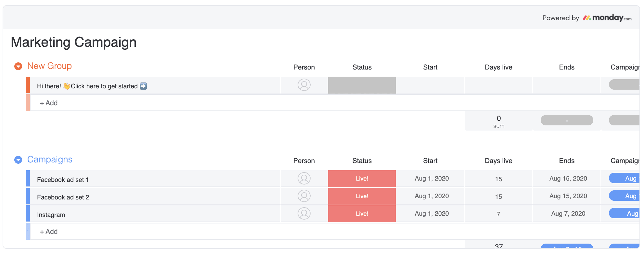Viewport: 644px width, 254px height.
Task: Edit the Aug 7, 2020 end date of Instagram
Action: point(568,214)
